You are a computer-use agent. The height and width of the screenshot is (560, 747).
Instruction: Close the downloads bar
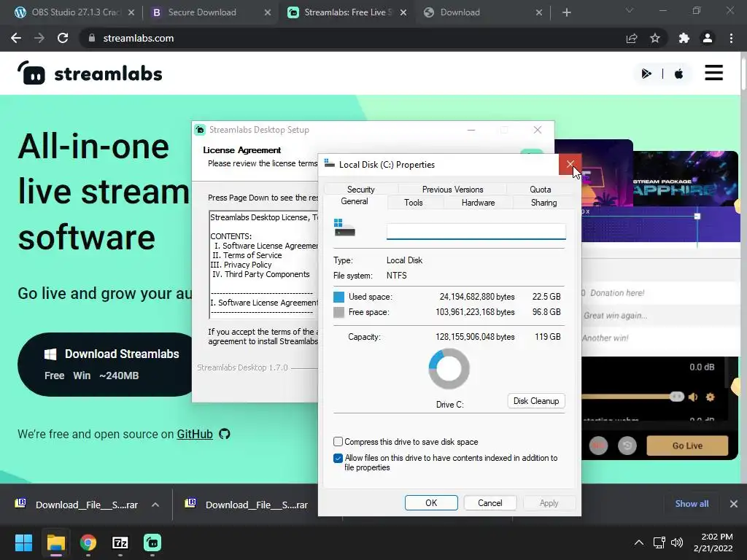pyautogui.click(x=734, y=503)
